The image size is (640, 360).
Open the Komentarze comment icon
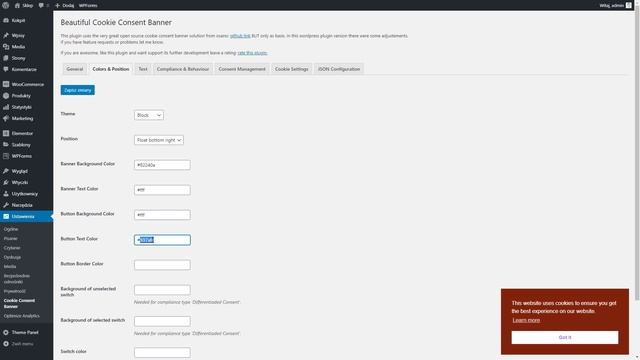click(x=6, y=69)
